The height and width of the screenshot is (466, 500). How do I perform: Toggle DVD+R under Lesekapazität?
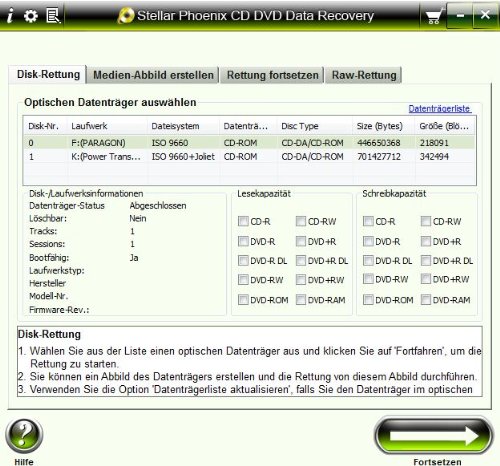(301, 241)
